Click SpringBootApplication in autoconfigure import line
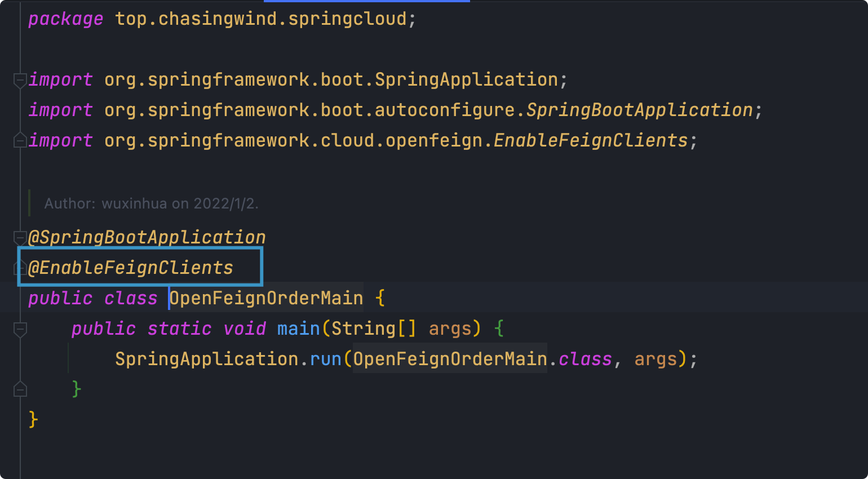 (x=639, y=110)
